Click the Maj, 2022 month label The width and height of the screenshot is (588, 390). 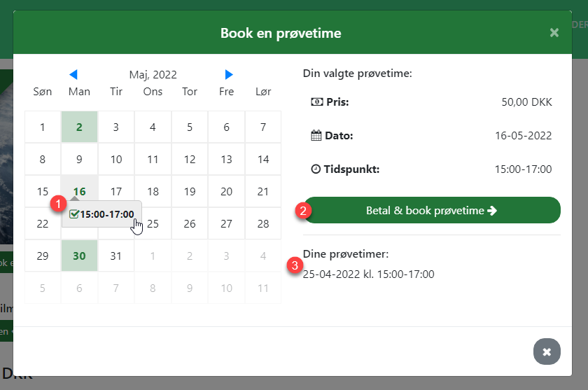[x=153, y=75]
